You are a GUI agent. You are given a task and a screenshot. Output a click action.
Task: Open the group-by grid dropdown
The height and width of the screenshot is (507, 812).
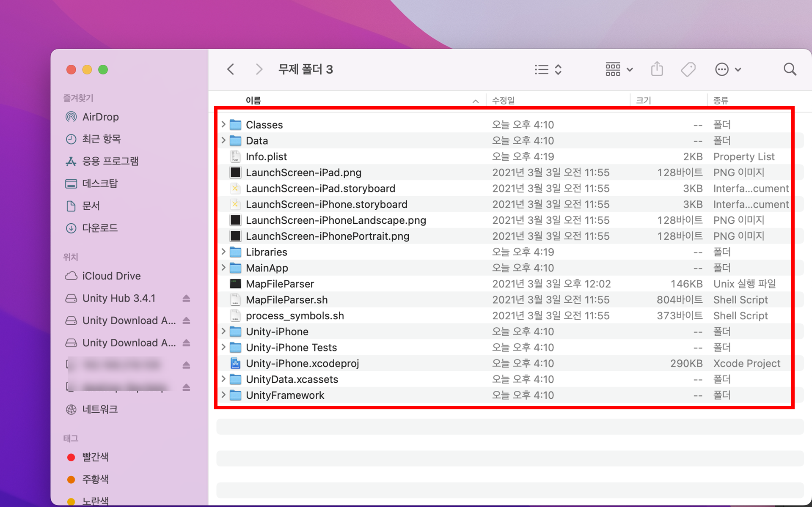[619, 69]
